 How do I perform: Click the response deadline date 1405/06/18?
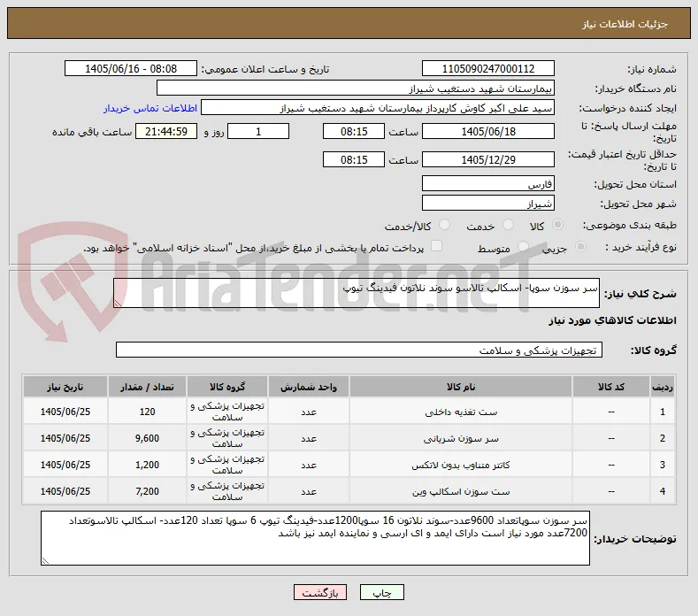point(487,131)
